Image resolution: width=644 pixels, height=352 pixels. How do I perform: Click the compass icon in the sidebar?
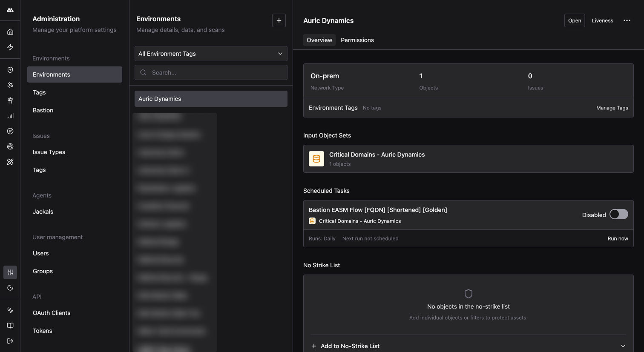[x=10, y=131]
